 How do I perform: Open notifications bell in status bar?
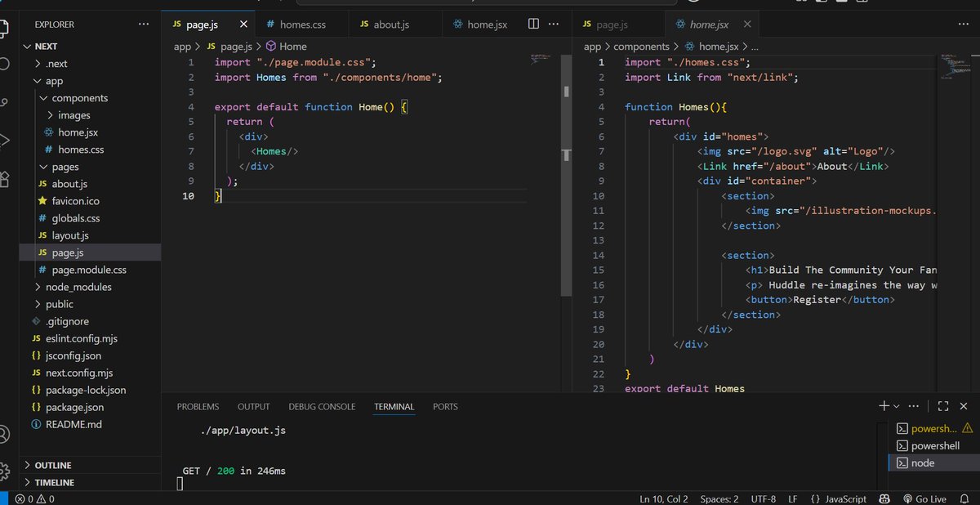(964, 498)
